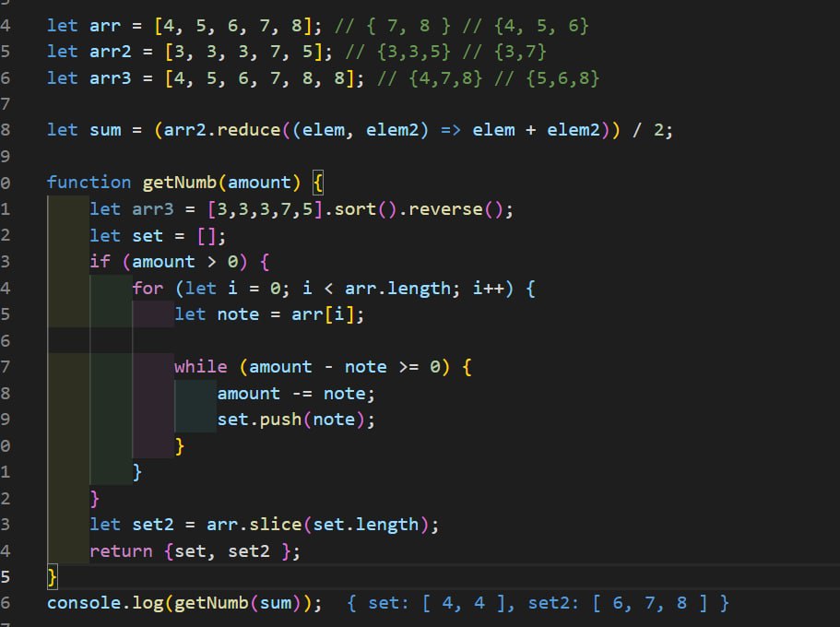Click the 'arr' variable declaration name
Viewport: 840px width, 627px height.
pos(105,26)
